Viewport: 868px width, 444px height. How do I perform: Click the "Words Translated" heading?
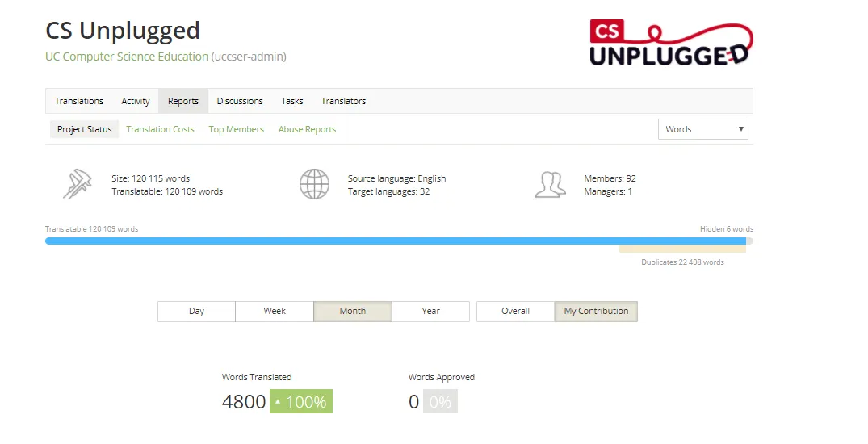point(257,377)
